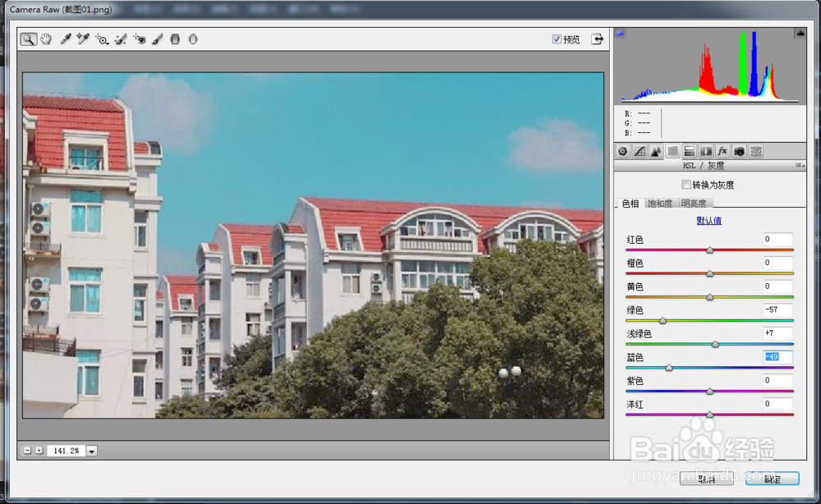Screen dimensions: 821x504
Task: Open the Basic panel aperture icon
Action: [622, 151]
